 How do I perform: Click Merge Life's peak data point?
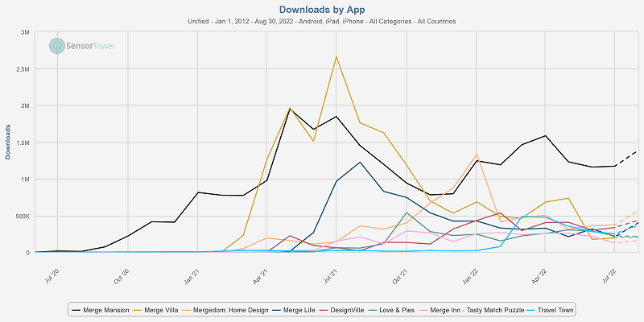tap(360, 163)
